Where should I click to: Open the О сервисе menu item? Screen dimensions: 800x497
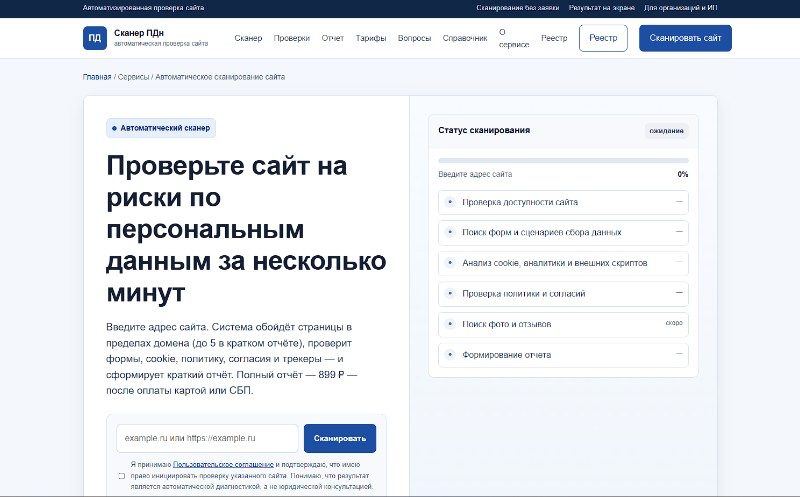[514, 38]
